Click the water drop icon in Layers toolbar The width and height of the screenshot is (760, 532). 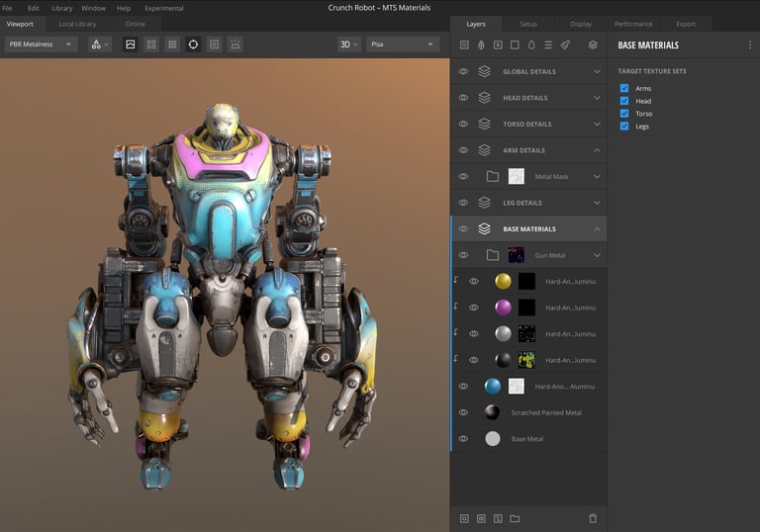click(531, 44)
